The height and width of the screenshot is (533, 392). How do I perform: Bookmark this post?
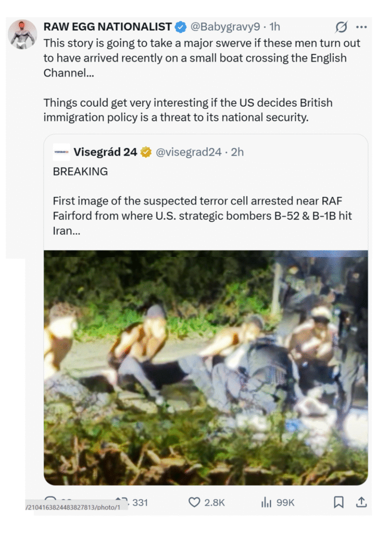coord(339,502)
